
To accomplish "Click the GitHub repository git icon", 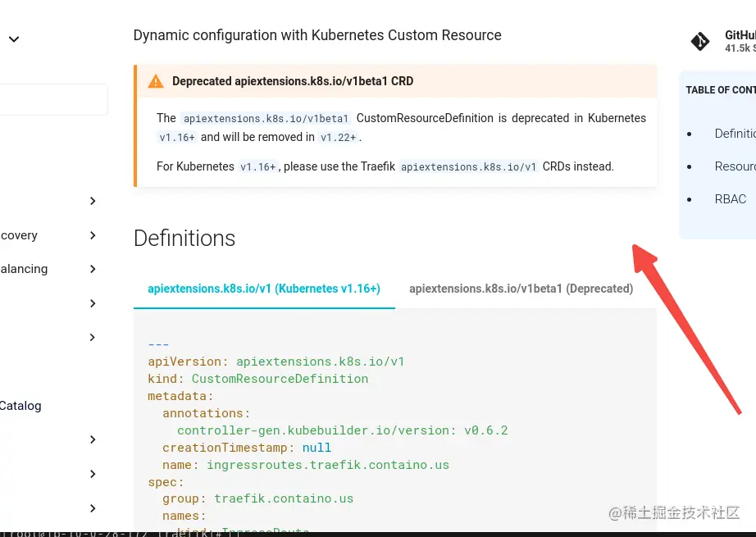I will click(x=699, y=42).
